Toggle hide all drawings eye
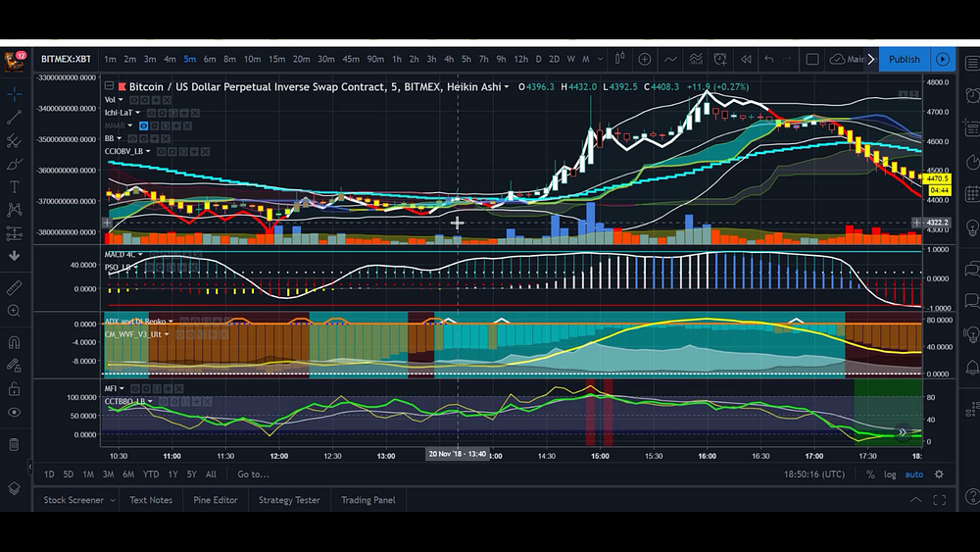 point(15,413)
